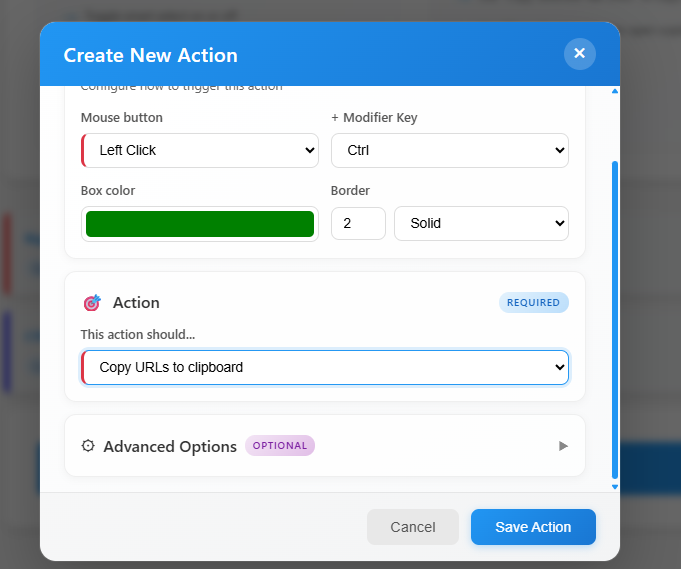This screenshot has width=681, height=569.
Task: Open the Mouse button dropdown
Action: (200, 150)
